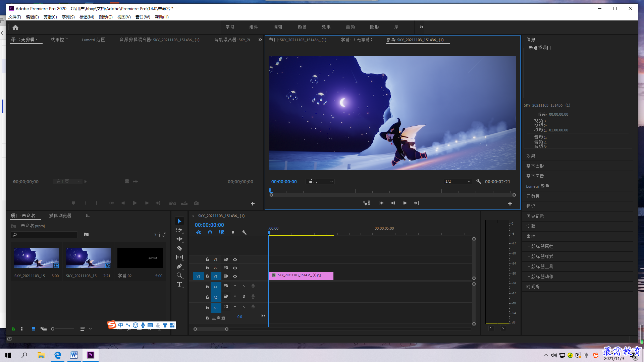Open the 窗口(W) menu
This screenshot has height=362, width=644.
tap(143, 17)
